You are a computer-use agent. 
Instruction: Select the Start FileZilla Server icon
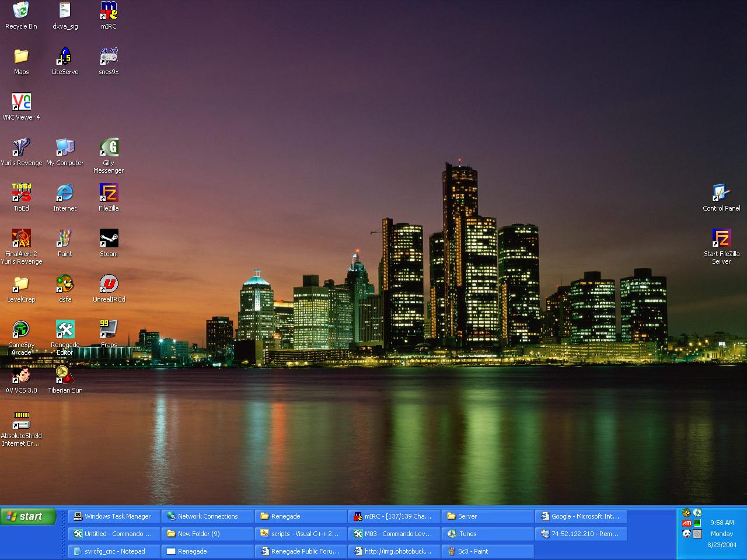[721, 239]
